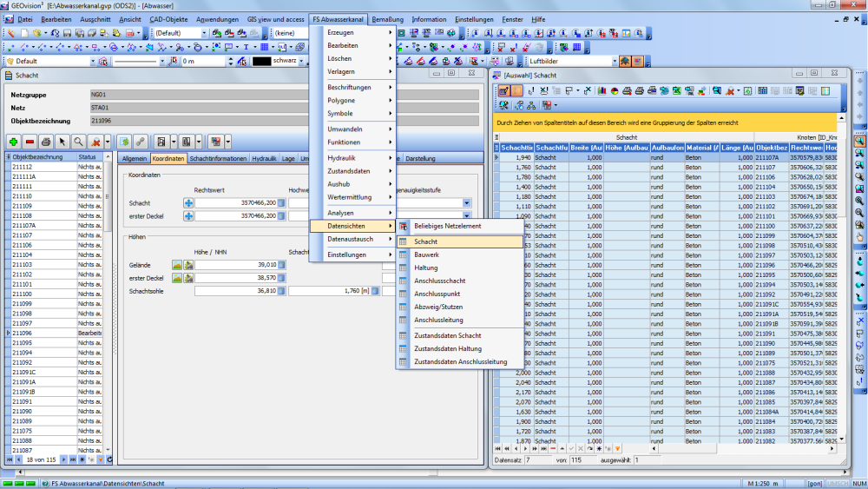
Task: Switch to the Allgemein tab
Action: click(135, 158)
